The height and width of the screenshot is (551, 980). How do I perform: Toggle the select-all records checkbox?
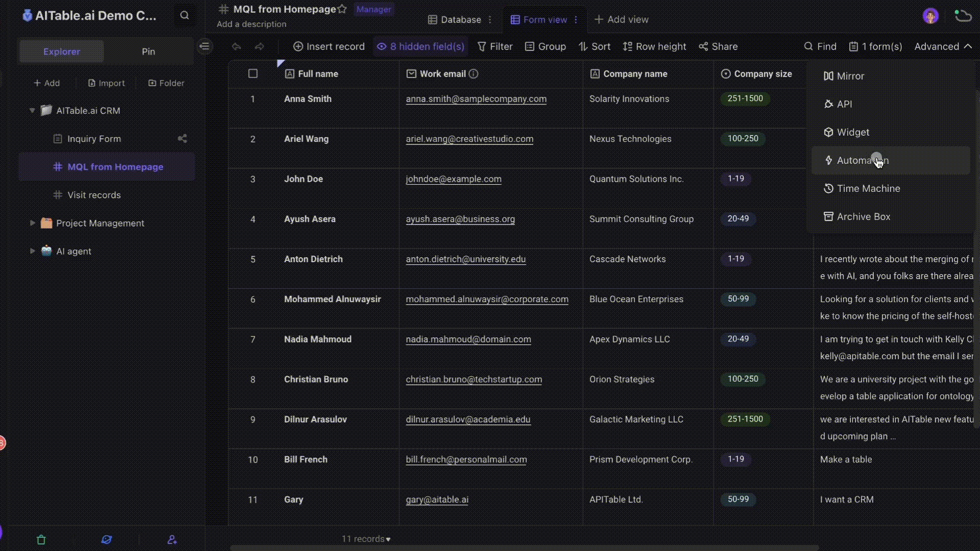(x=253, y=73)
